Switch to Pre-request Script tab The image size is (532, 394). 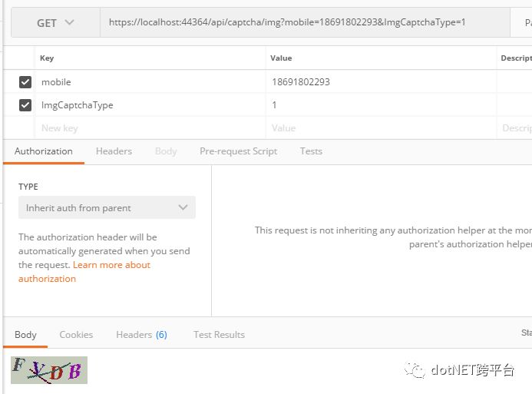click(x=238, y=151)
